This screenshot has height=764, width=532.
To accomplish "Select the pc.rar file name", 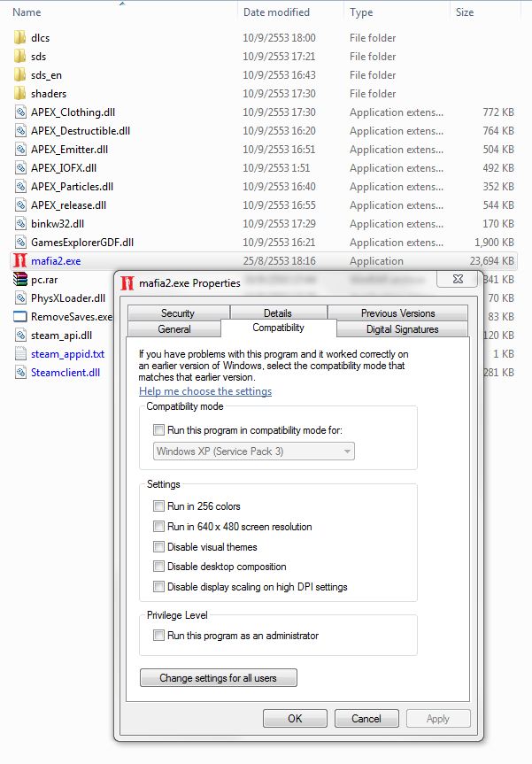I will (x=44, y=280).
